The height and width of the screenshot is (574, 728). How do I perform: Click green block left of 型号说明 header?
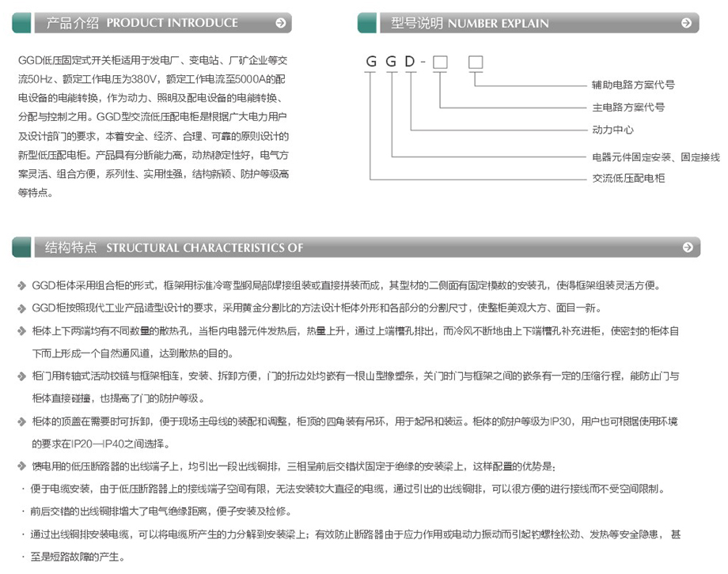tap(367, 23)
